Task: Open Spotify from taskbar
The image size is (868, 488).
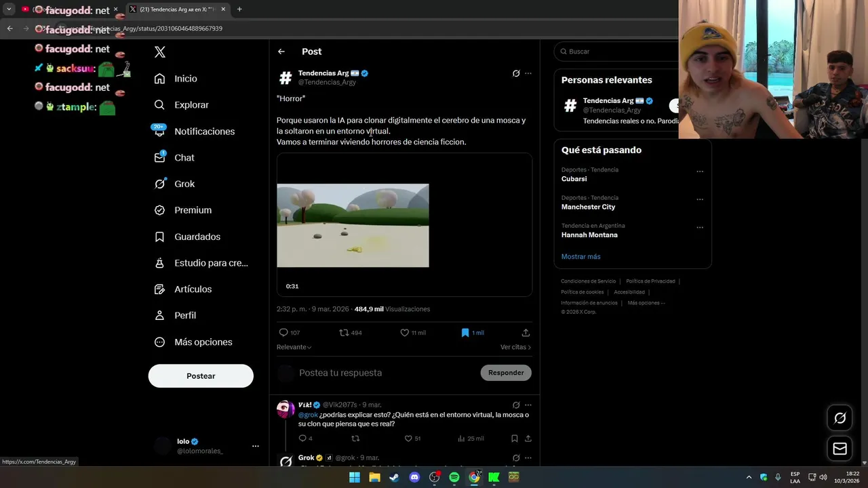Action: coord(454,477)
